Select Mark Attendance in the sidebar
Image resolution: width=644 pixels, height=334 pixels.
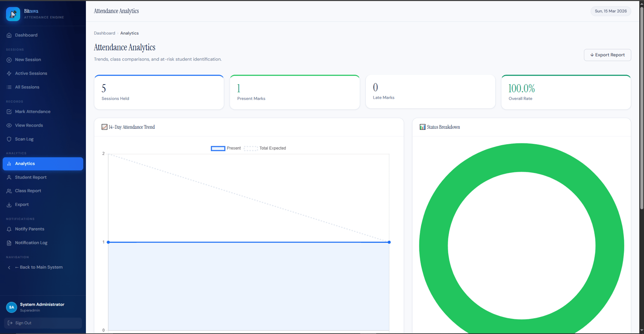coord(43,112)
